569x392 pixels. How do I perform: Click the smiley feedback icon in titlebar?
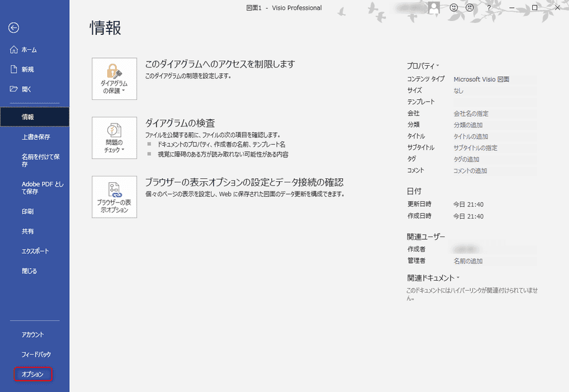453,8
